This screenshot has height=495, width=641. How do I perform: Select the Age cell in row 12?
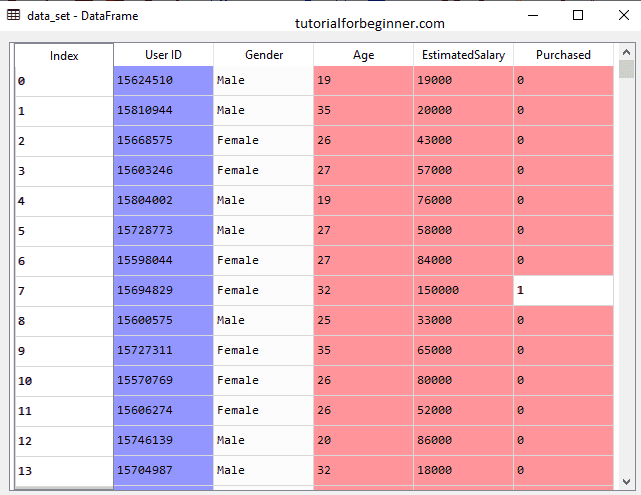(x=363, y=441)
